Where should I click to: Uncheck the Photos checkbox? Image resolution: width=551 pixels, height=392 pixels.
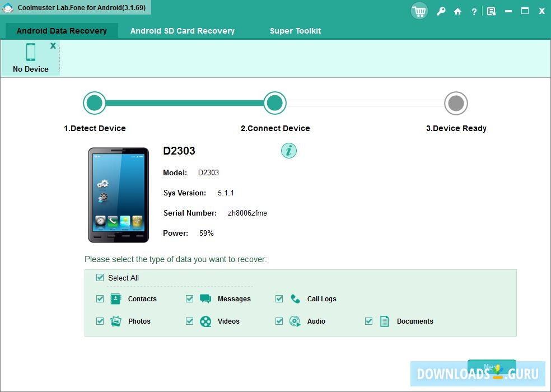click(100, 321)
